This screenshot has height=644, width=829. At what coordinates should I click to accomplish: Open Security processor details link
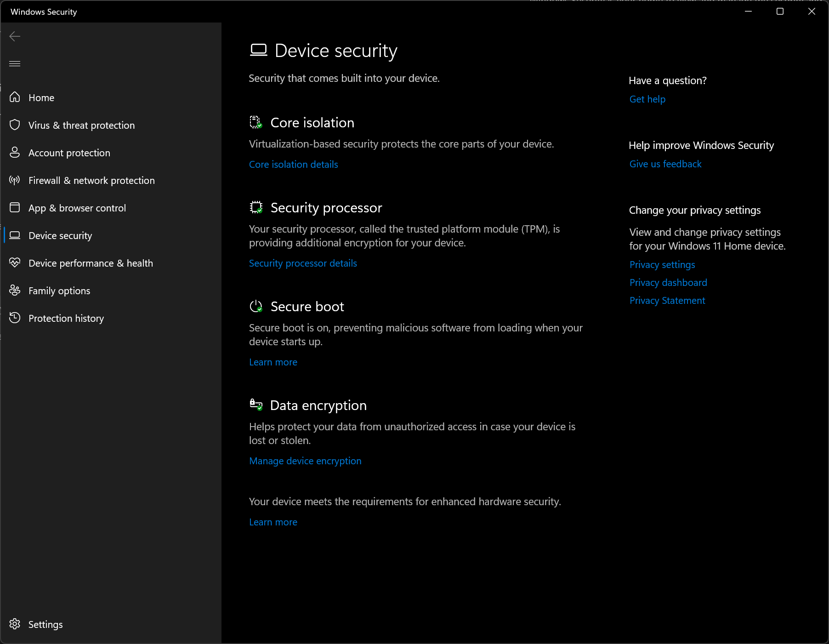pyautogui.click(x=303, y=263)
